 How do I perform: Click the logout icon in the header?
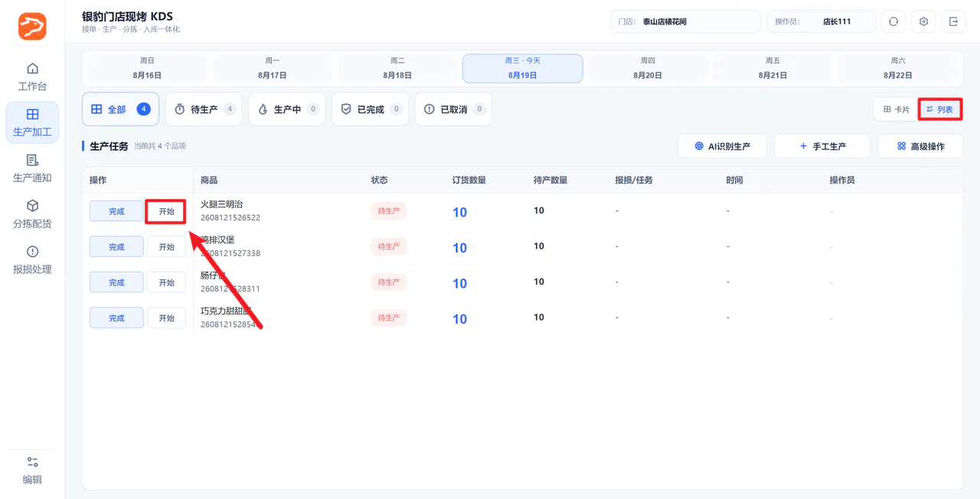(x=953, y=21)
